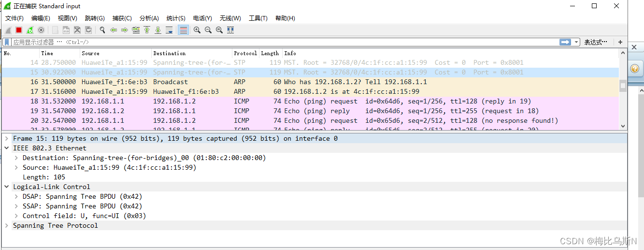This screenshot has width=644, height=250.
Task: Open find packet magnifier tool
Action: [x=102, y=30]
